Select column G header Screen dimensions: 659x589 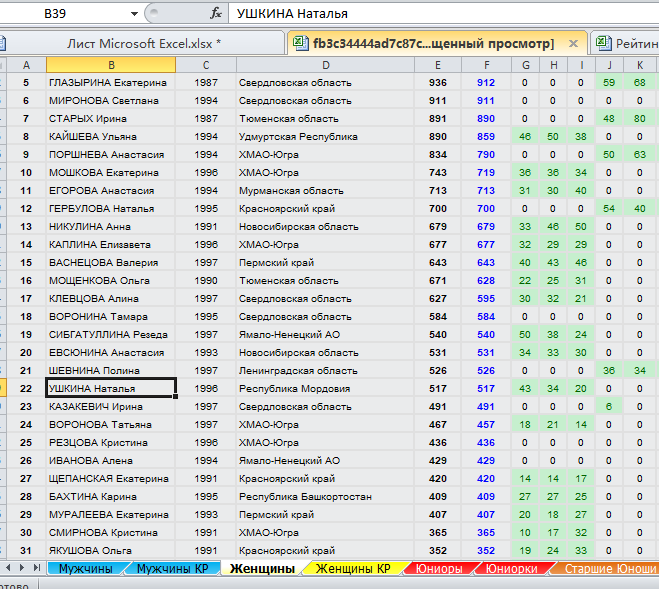pos(525,65)
